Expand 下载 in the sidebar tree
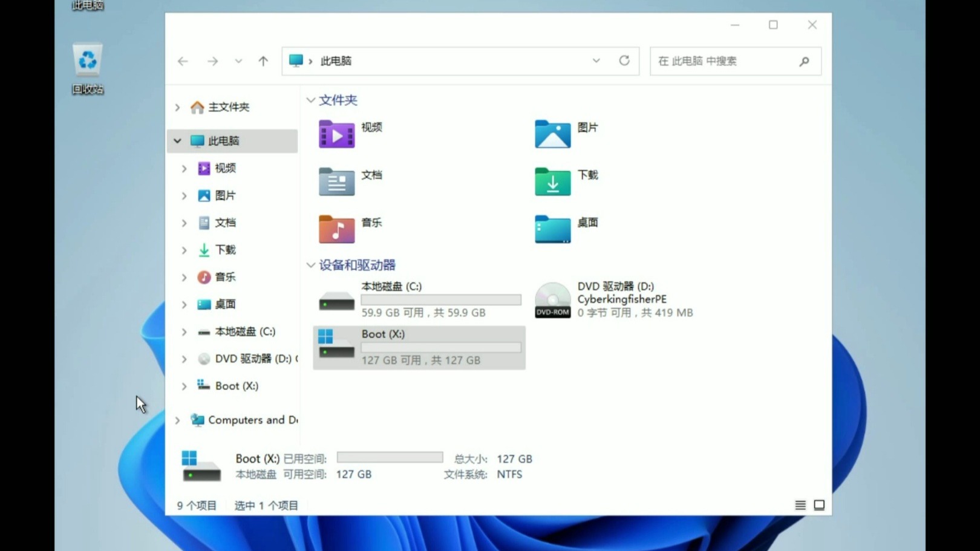 (x=184, y=250)
